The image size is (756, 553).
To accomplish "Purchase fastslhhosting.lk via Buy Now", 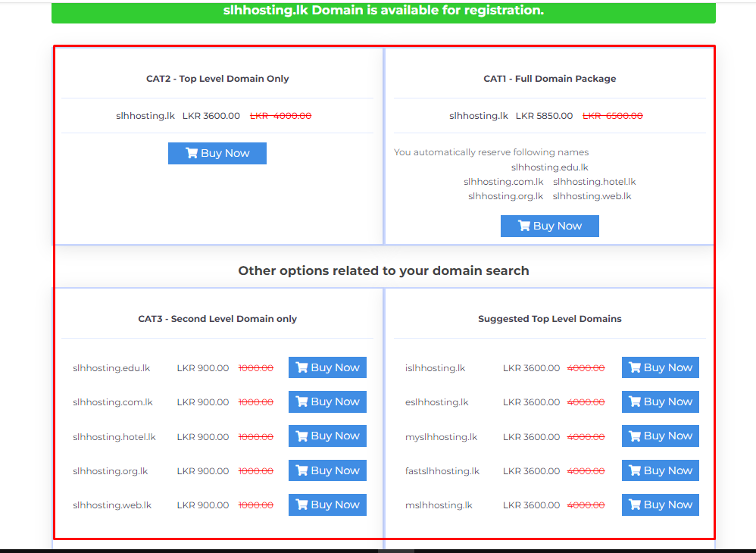I will tap(661, 470).
